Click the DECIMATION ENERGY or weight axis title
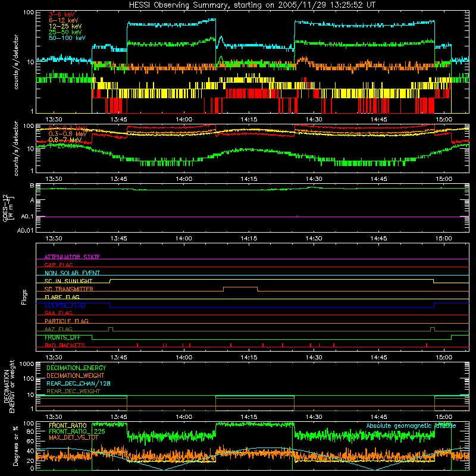The height and width of the screenshot is (476, 476). pos(9,386)
